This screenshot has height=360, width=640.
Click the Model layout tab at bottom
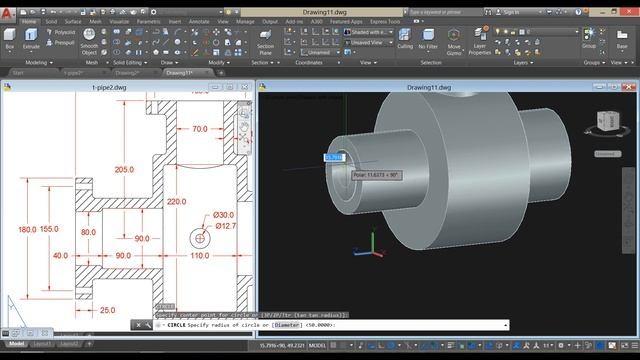tap(16, 344)
